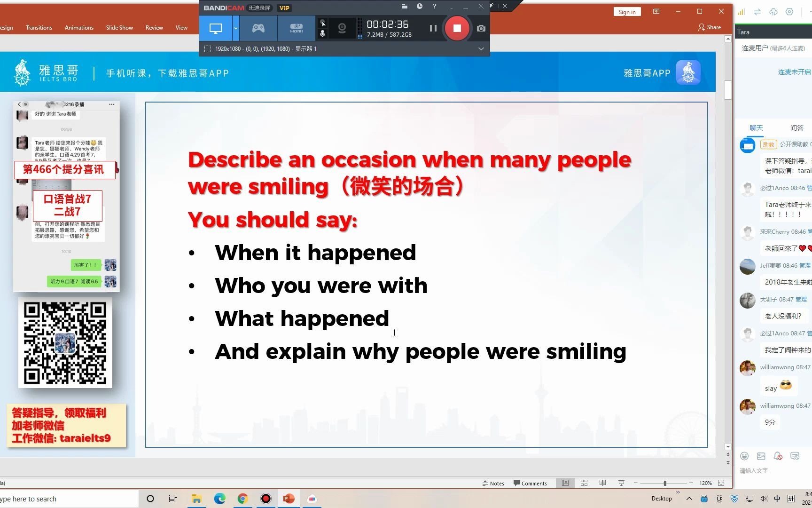Screen dimensions: 812x508
Task: Fit slide to current window
Action: (721, 483)
